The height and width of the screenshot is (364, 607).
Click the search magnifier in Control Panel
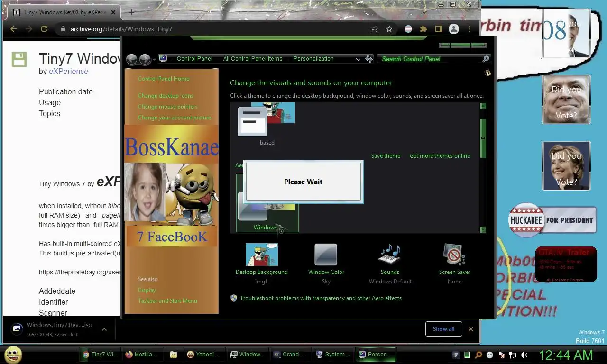coord(486,59)
